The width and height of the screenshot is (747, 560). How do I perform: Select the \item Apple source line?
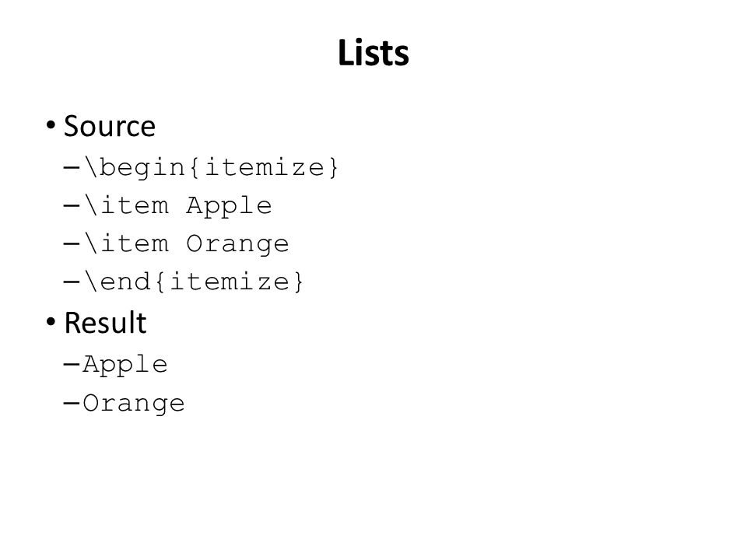(177, 205)
